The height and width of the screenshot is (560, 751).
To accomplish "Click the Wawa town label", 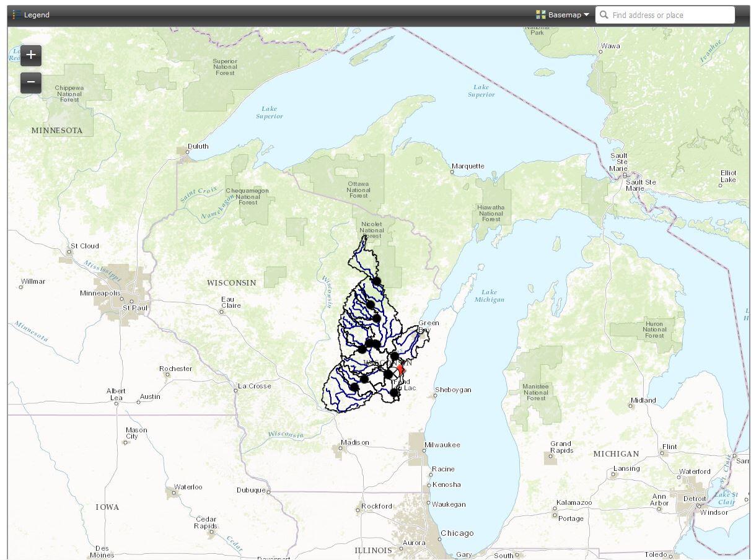I will [x=610, y=46].
